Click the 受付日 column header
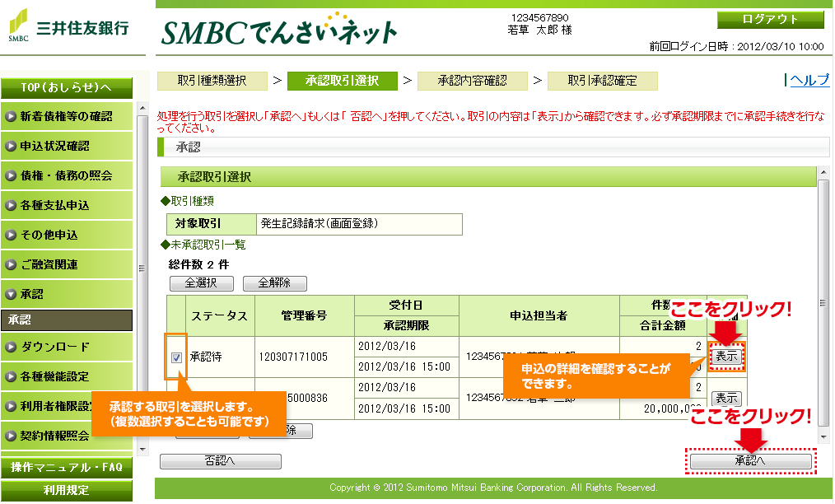Screen dimensions: 835x504 [406, 306]
